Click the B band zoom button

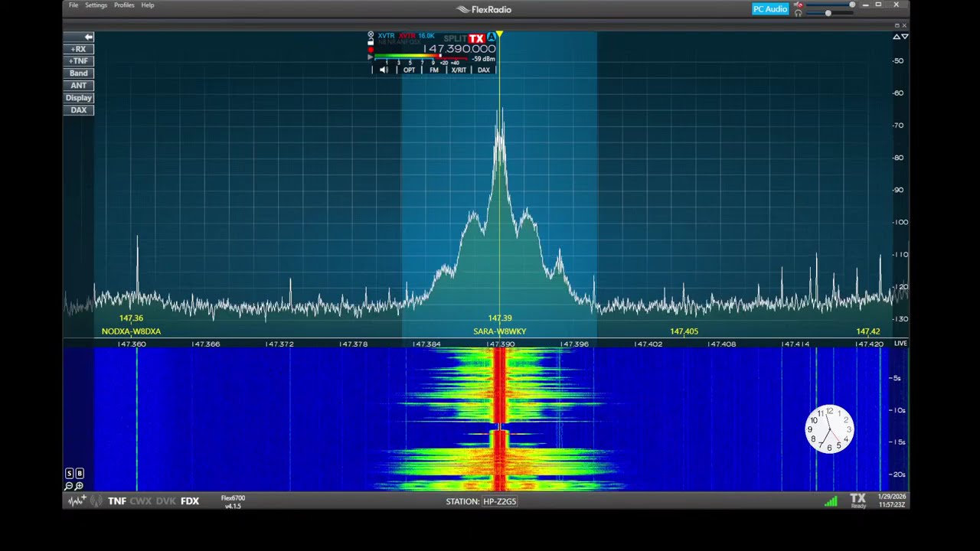80,474
